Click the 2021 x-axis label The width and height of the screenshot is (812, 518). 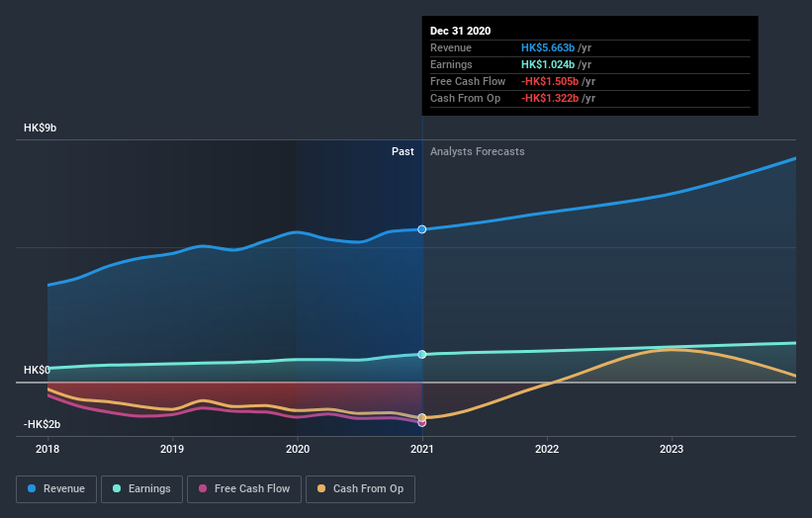pos(422,449)
